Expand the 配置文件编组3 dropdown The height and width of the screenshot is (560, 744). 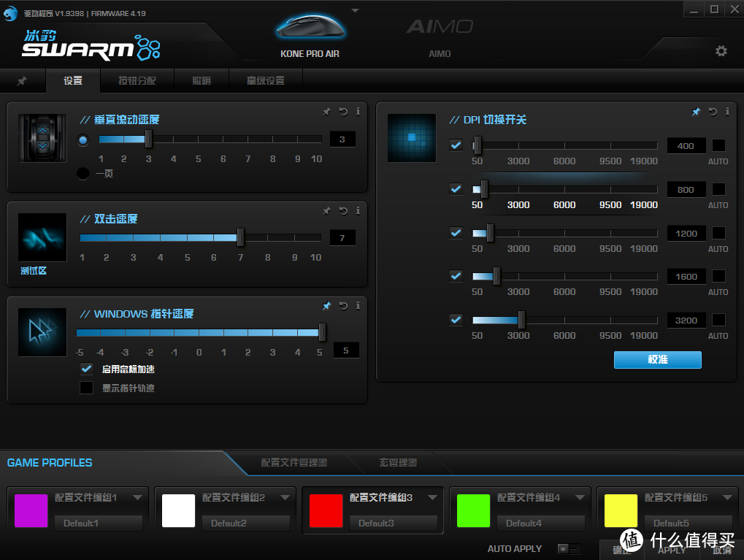point(433,497)
